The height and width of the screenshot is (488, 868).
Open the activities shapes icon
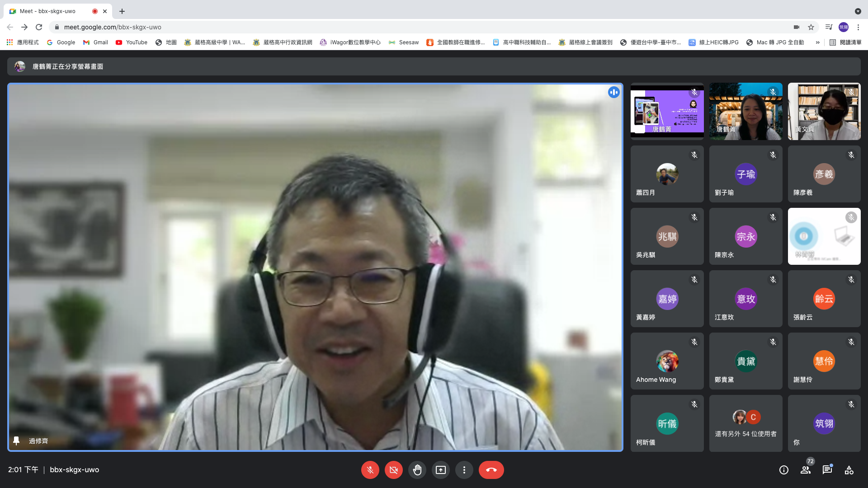[849, 470]
